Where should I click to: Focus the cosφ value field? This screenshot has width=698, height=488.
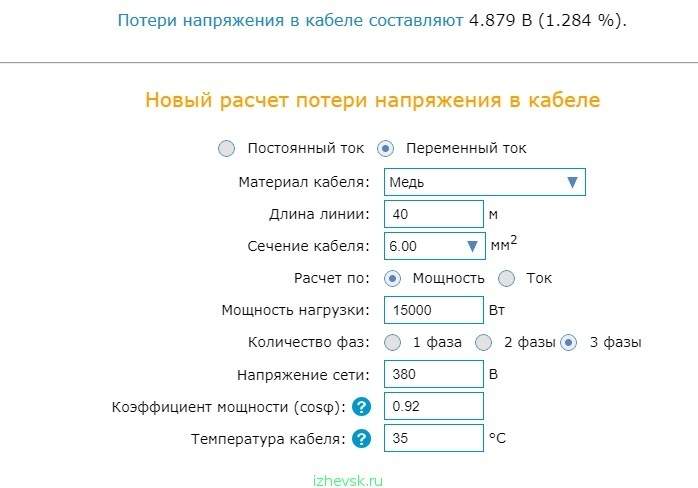434,406
